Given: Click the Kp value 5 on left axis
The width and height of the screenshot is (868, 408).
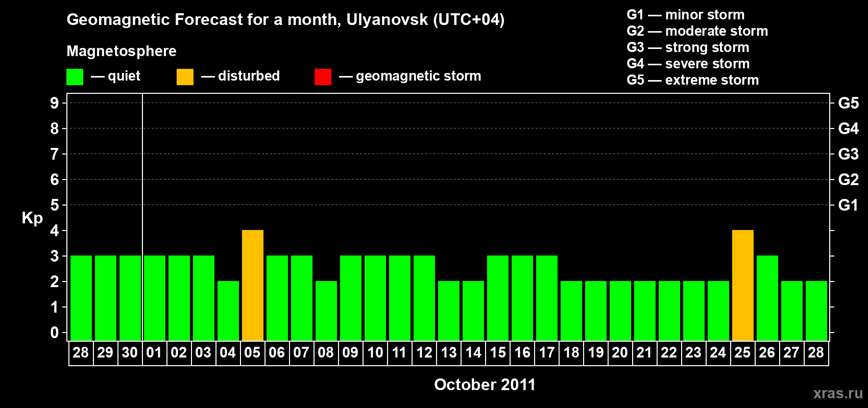Looking at the screenshot, I should (x=55, y=205).
